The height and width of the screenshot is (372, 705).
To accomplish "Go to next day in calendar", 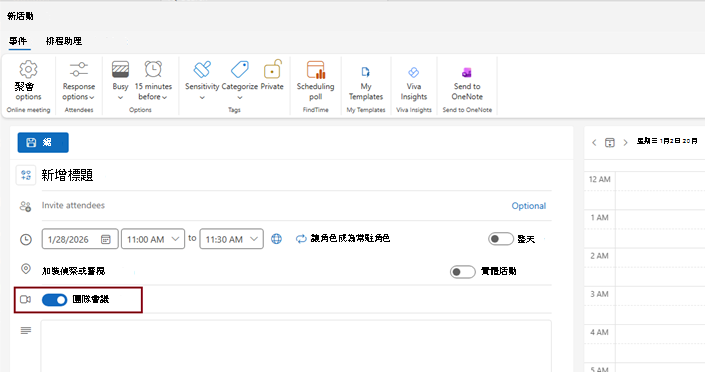I will click(625, 143).
